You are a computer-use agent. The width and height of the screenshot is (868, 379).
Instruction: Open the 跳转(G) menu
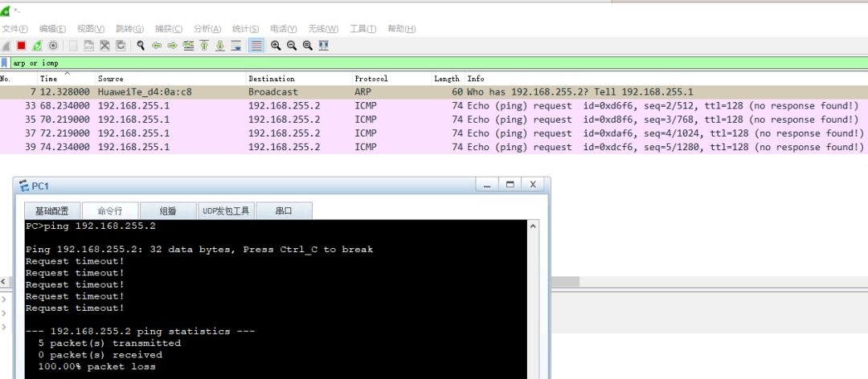click(129, 29)
